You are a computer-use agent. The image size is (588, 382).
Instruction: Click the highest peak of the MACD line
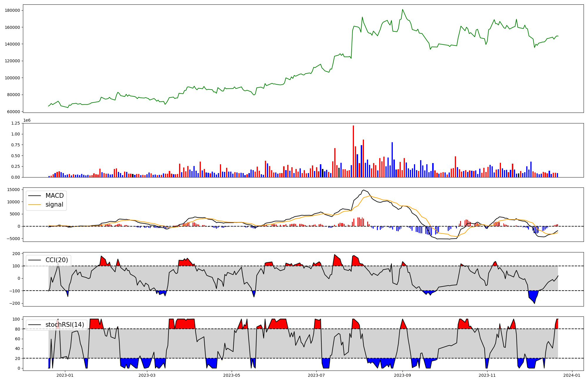tap(364, 190)
